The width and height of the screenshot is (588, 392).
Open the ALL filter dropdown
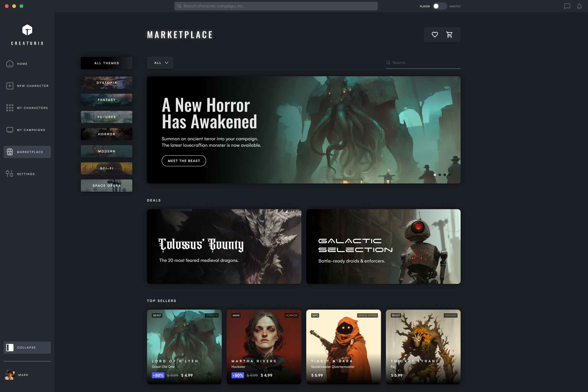tap(160, 63)
